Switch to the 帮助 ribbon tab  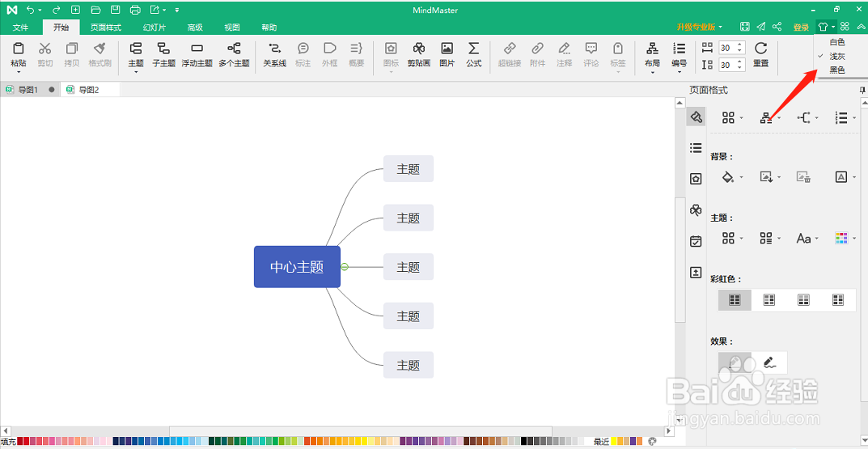[x=269, y=28]
